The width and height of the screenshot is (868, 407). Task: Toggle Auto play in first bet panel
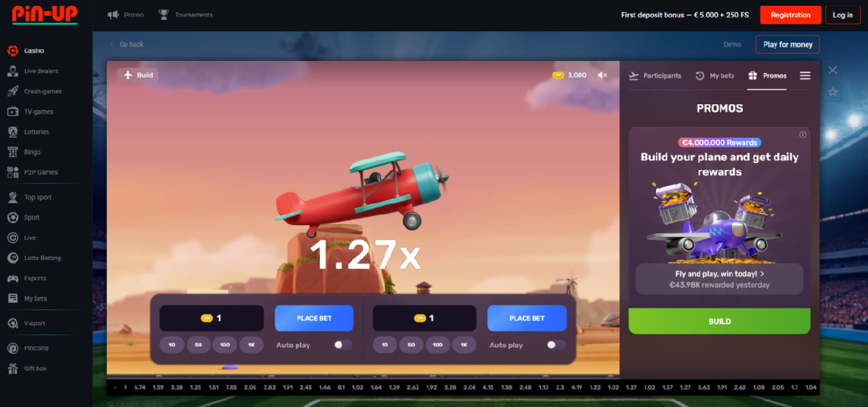[x=343, y=345]
